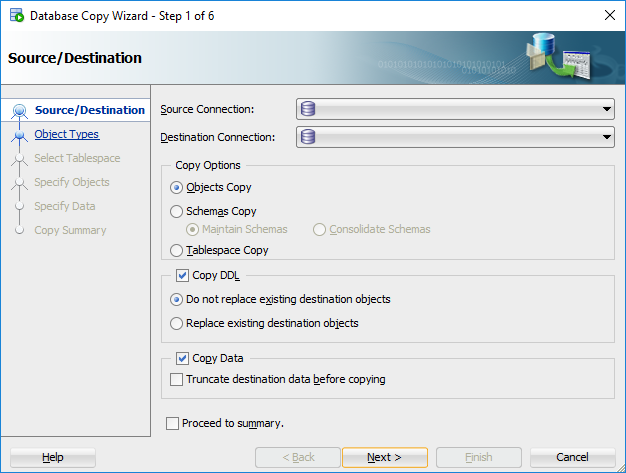Go to the Object Types step link
This screenshot has height=473, width=626.
(67, 134)
